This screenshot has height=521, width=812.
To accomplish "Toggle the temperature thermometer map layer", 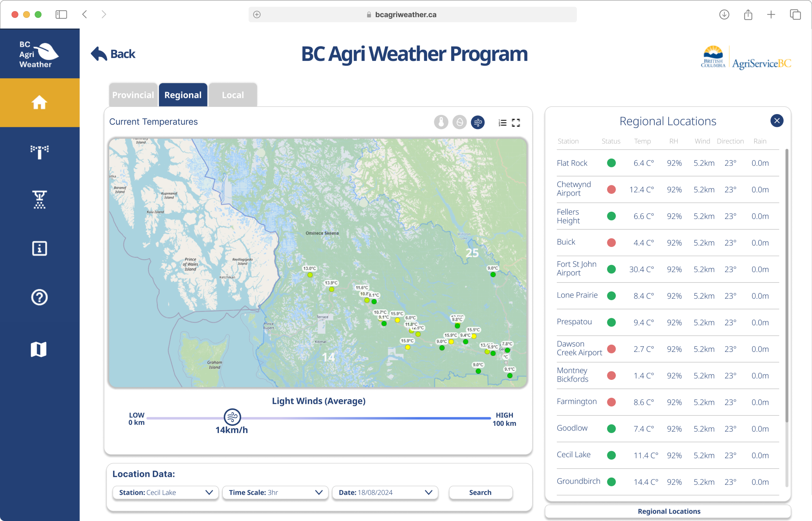I will pos(441,122).
